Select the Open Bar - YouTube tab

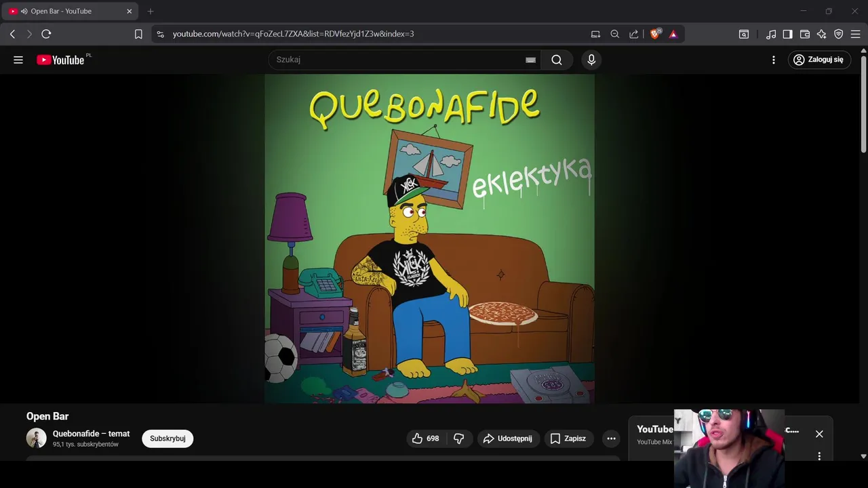tap(71, 11)
